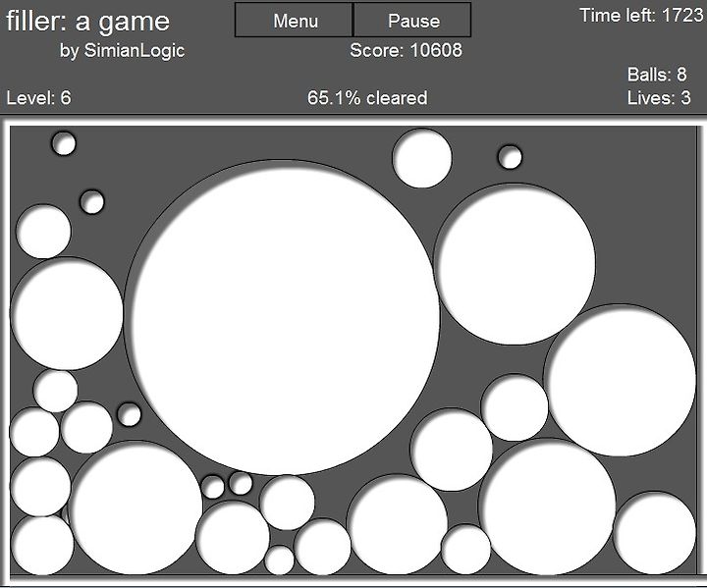The image size is (707, 588).
Task: Click the 'Time left: 1723' counter
Action: [641, 16]
